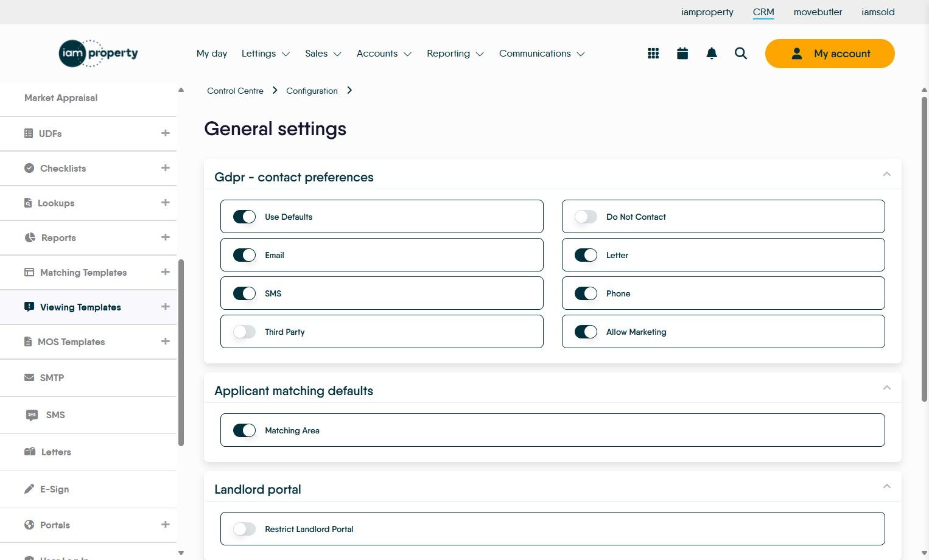
Task: Open the My day menu item
Action: pos(212,54)
